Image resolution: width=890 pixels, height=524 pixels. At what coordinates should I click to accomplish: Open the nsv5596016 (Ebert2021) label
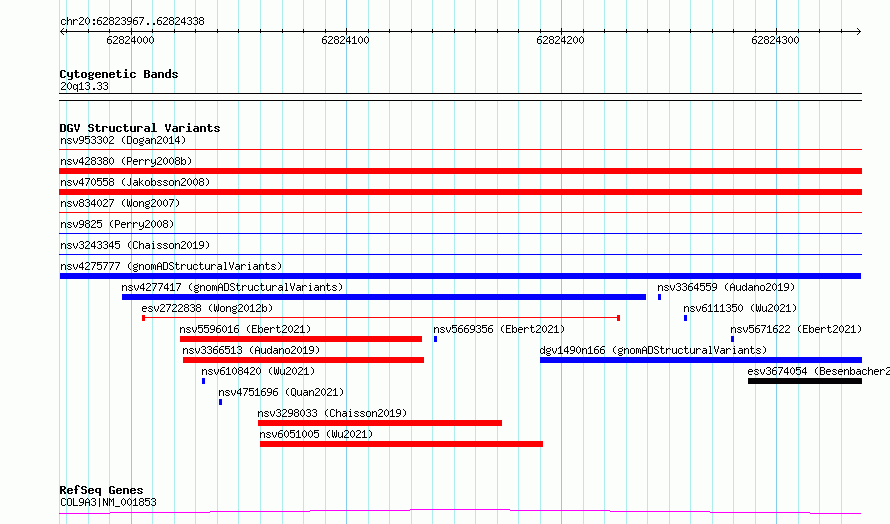click(x=245, y=329)
